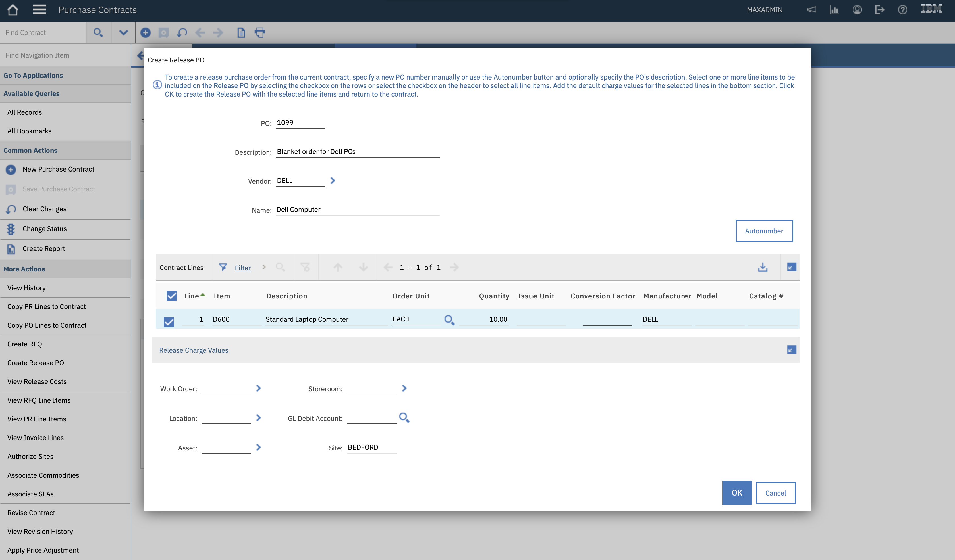Screen dimensions: 955x560
Task: Click the print icon in the toolbar
Action: coord(260,33)
